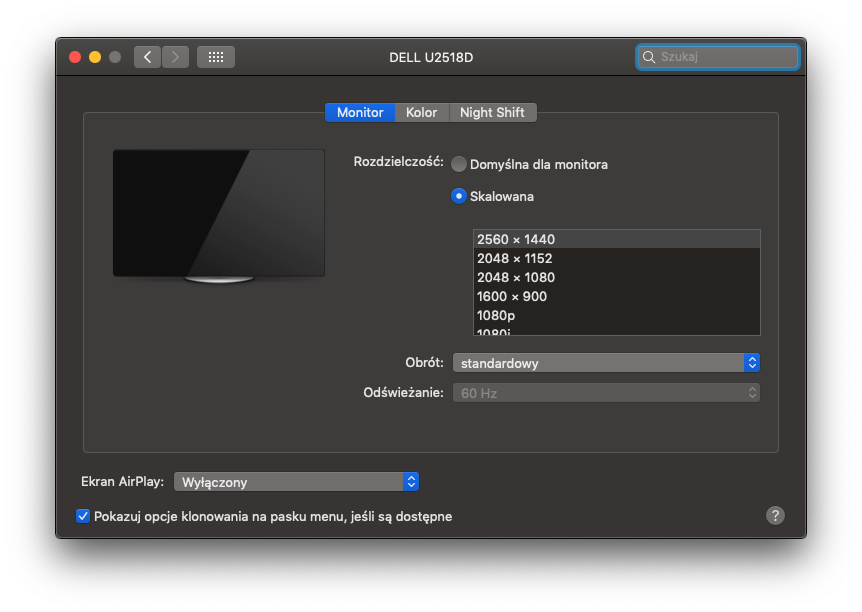Choose 2048 × 1152 resolution

616,258
